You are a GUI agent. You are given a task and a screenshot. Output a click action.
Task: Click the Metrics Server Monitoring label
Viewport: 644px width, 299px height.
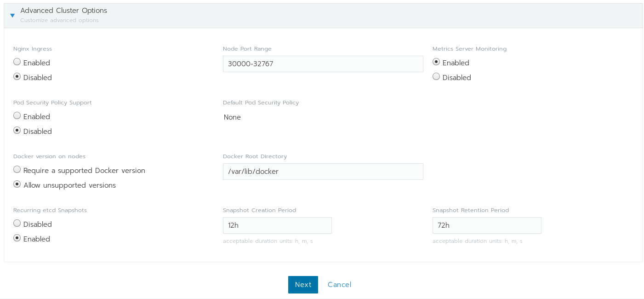tap(469, 49)
